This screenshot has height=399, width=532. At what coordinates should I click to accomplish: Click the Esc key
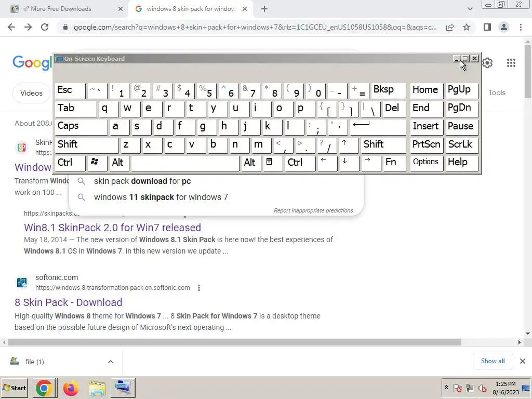click(x=70, y=90)
